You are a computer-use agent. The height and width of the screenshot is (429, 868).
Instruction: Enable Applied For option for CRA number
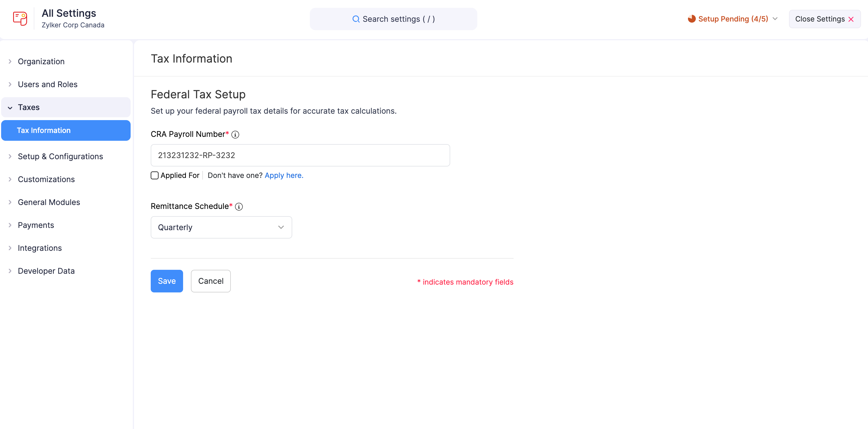pyautogui.click(x=155, y=175)
